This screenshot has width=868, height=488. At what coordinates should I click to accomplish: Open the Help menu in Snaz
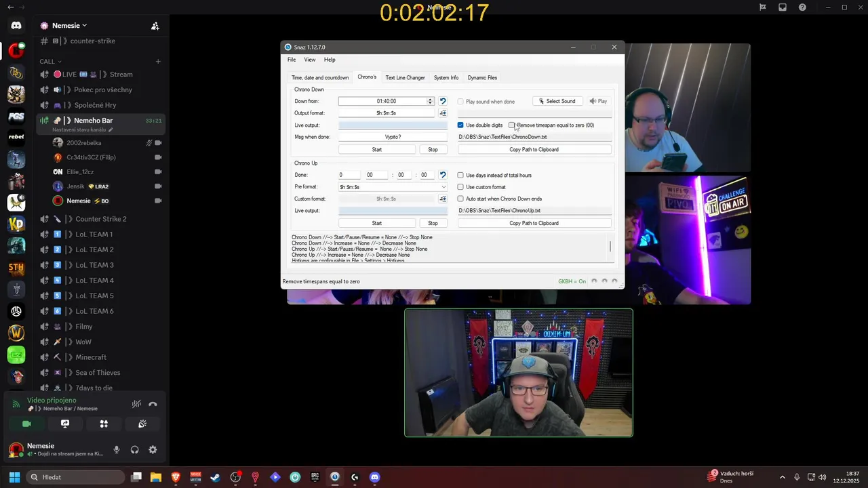pos(330,60)
